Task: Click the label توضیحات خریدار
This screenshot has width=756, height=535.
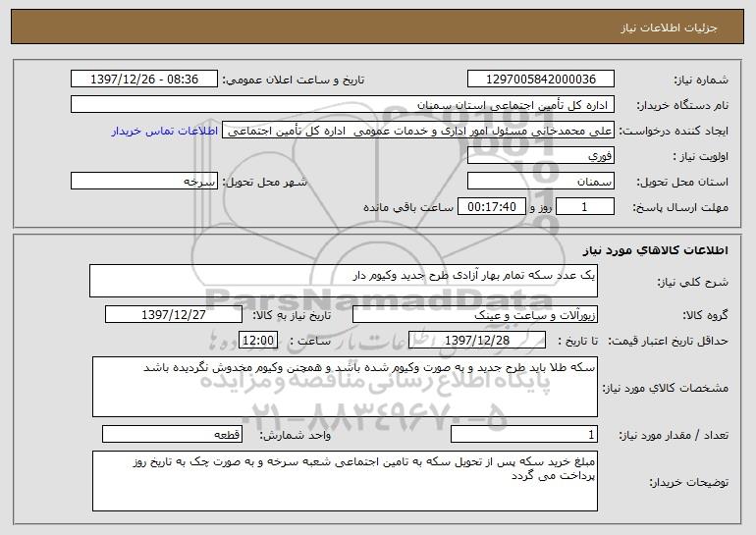Action: click(689, 482)
